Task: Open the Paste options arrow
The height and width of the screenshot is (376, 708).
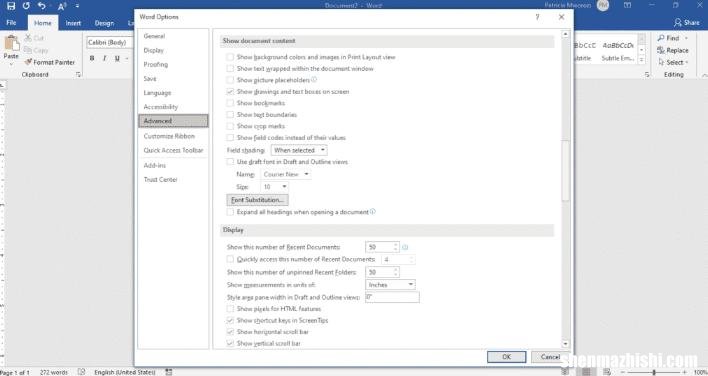Action: click(x=11, y=64)
